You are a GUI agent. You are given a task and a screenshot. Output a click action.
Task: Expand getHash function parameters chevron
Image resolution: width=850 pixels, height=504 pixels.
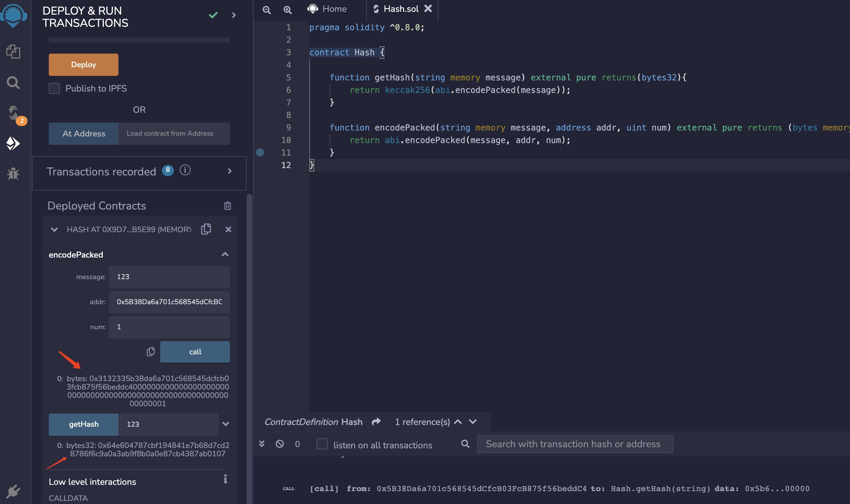[226, 424]
